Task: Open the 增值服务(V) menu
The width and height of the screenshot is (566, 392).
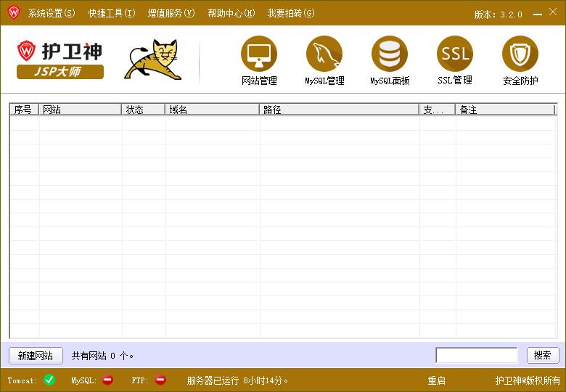Action: pyautogui.click(x=171, y=13)
